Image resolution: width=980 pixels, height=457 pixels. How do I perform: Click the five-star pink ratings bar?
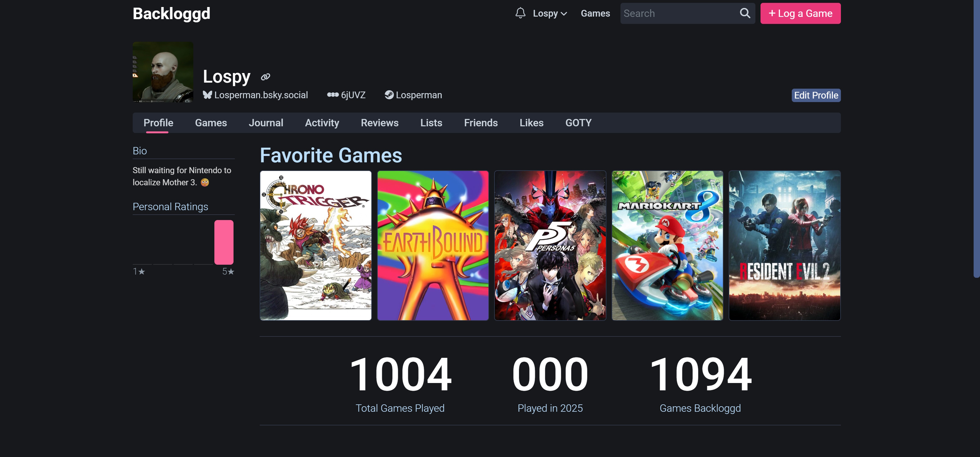click(x=224, y=242)
